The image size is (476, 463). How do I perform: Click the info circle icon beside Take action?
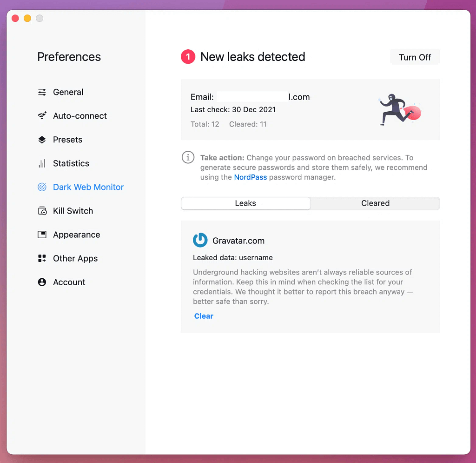[188, 157]
